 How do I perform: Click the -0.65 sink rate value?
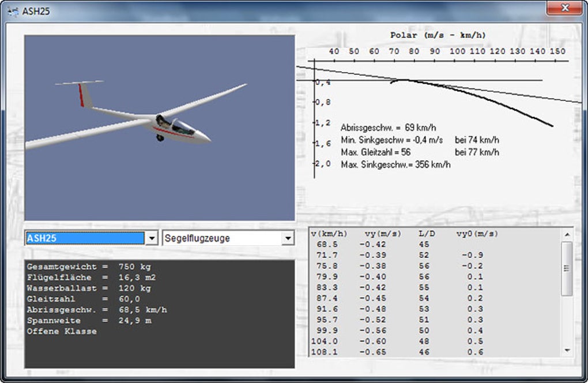tap(372, 352)
